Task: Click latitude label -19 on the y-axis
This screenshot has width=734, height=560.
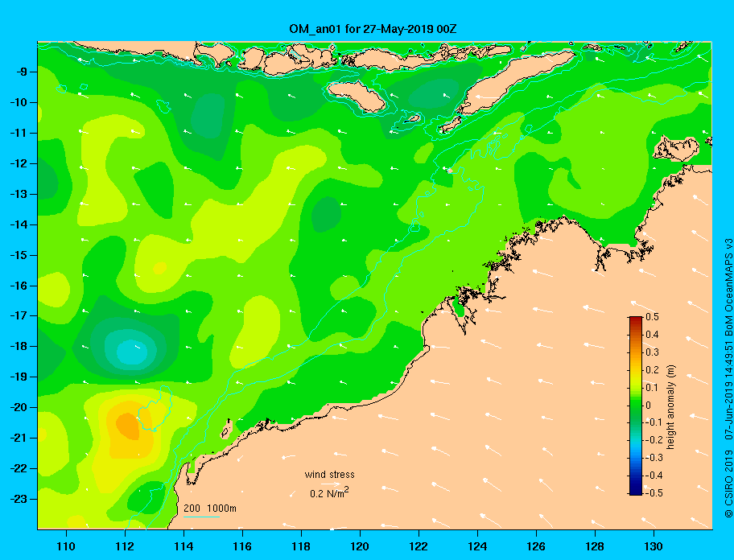Action: click(19, 377)
